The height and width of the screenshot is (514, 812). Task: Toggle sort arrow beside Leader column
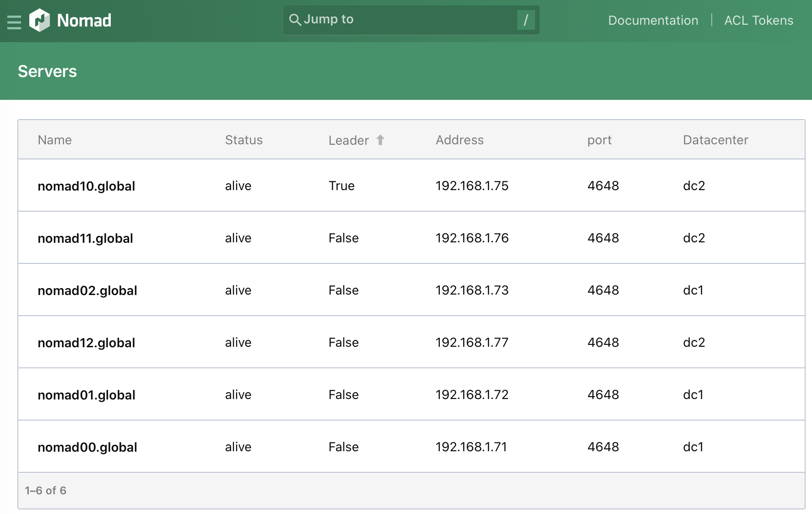click(380, 140)
